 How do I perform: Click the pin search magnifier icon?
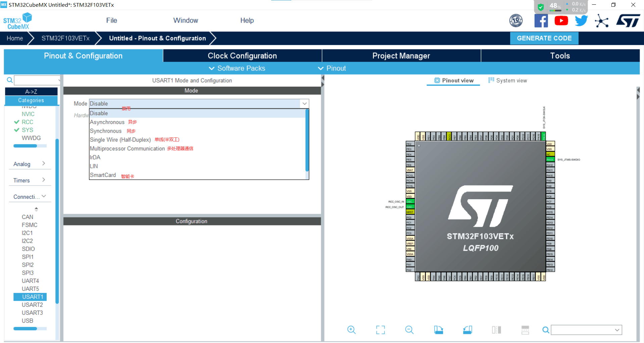[546, 330]
